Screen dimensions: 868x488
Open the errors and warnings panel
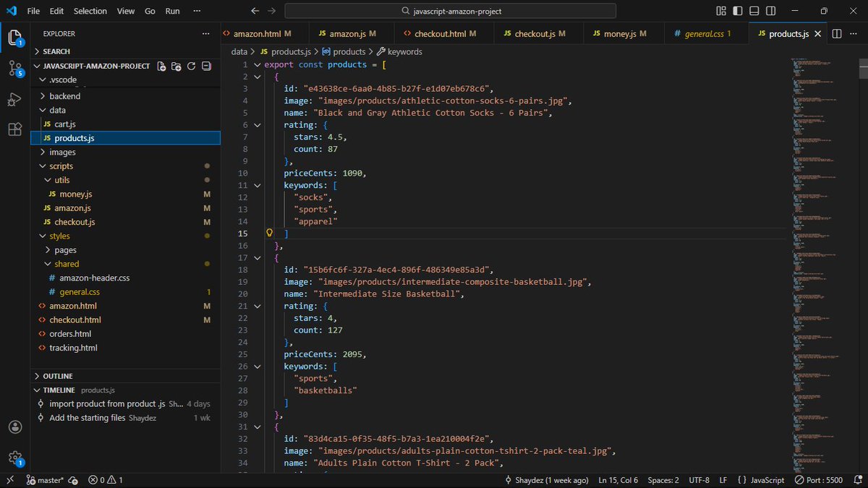(x=106, y=480)
